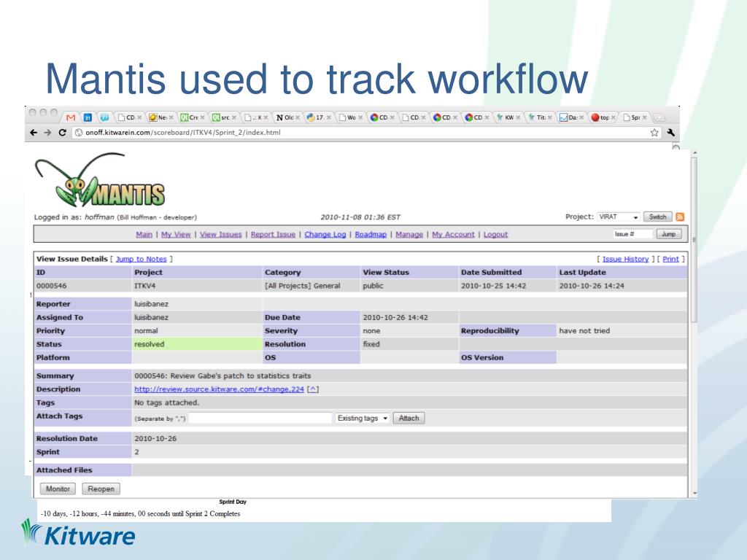Click the category '[All Projects] General'
747x560 pixels.
pyautogui.click(x=303, y=286)
